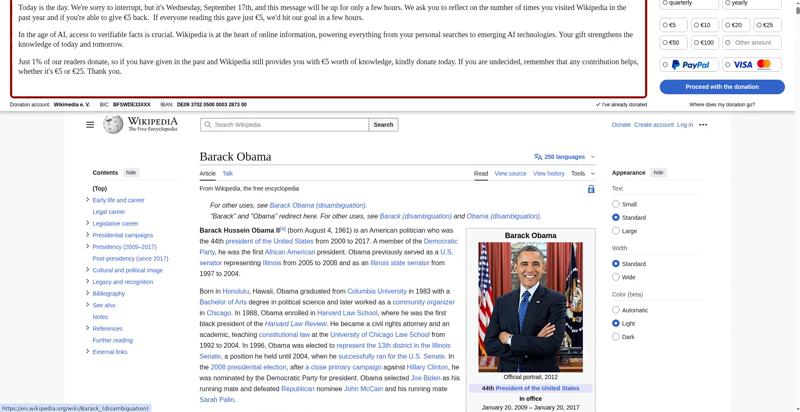Open the Article tab
Viewport: 800px width, 412px height.
click(x=208, y=173)
